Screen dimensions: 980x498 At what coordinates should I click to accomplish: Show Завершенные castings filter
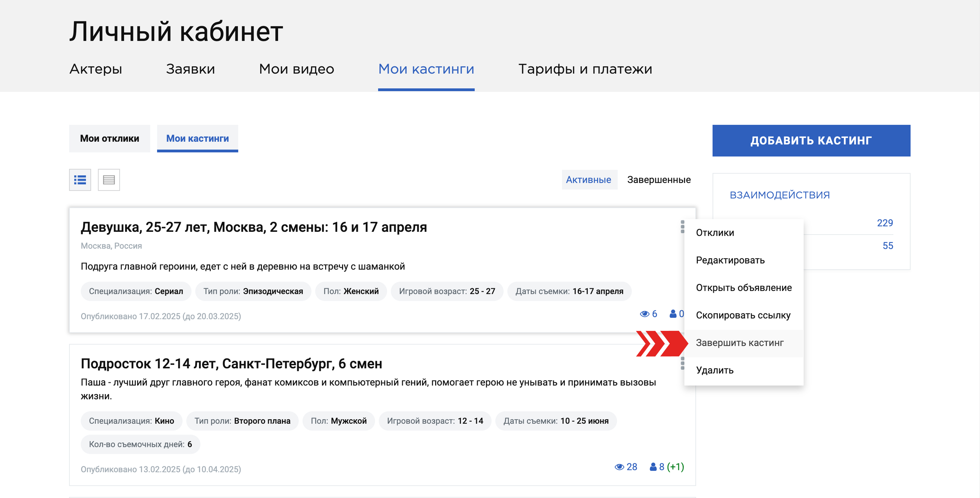tap(659, 180)
